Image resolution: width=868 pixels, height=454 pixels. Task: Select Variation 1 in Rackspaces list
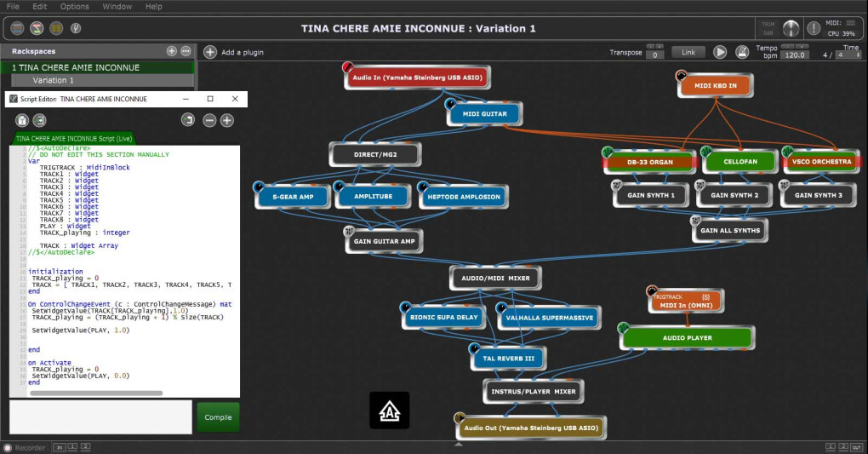[102, 80]
